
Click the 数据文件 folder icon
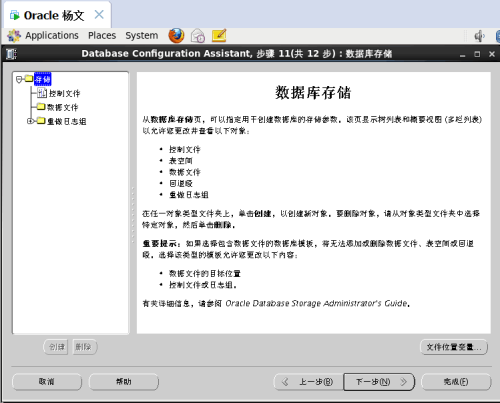point(41,107)
